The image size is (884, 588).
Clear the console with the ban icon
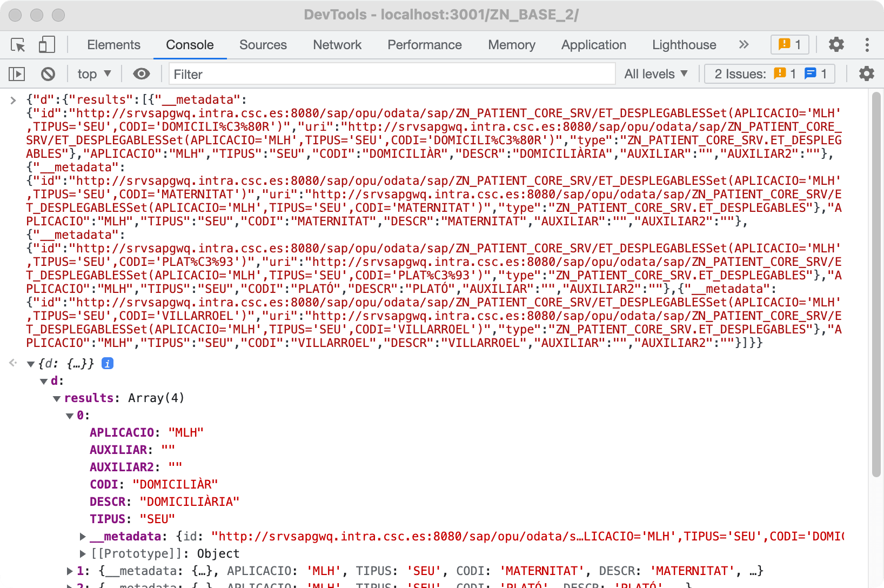pos(48,74)
